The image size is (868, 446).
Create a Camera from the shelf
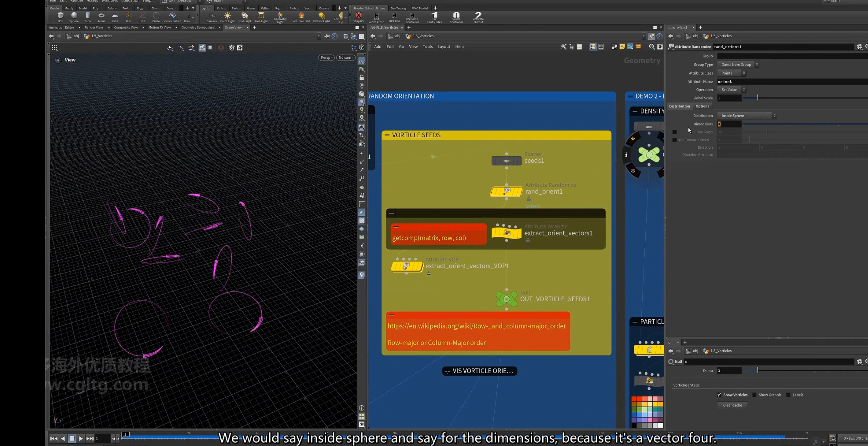(212, 17)
